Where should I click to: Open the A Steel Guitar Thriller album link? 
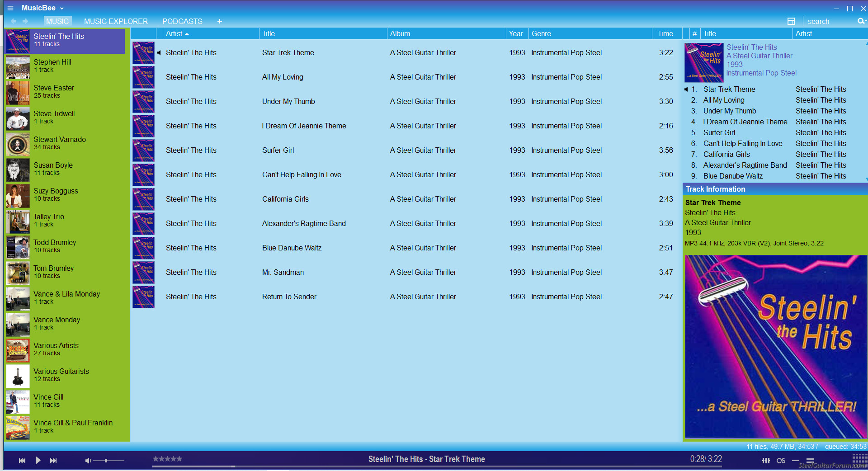tap(759, 56)
